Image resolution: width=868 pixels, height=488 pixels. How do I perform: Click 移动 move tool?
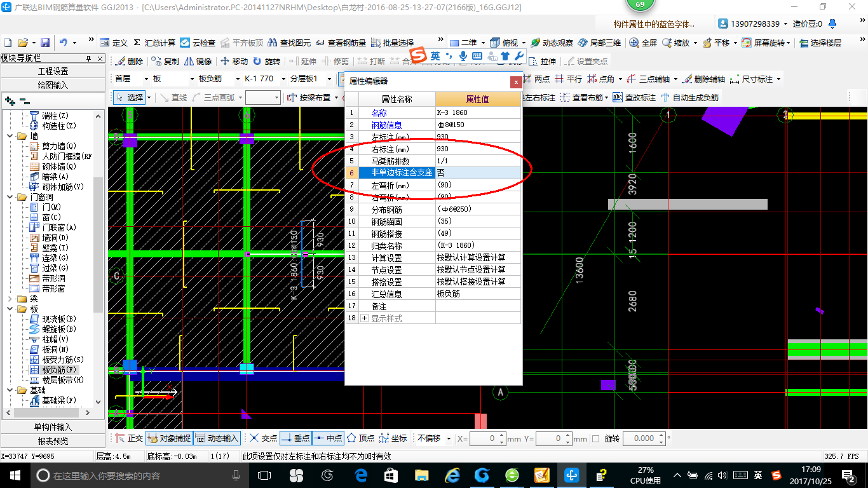[234, 62]
